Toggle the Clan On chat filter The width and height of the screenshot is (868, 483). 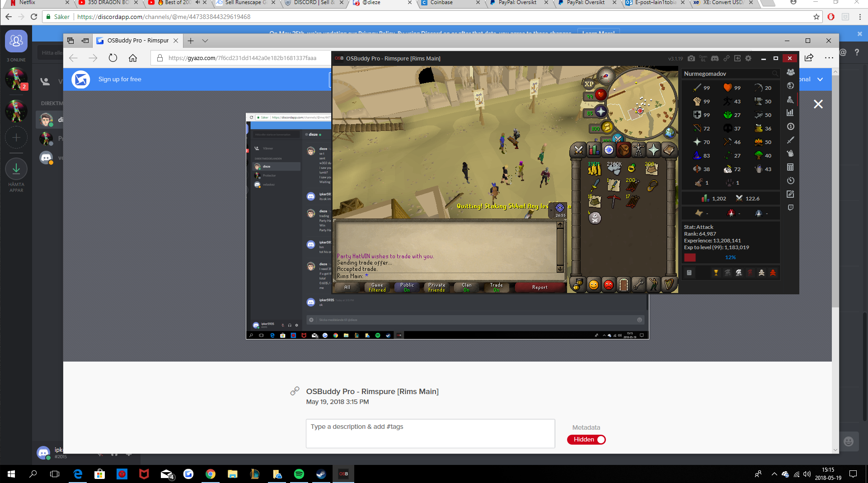tap(467, 288)
